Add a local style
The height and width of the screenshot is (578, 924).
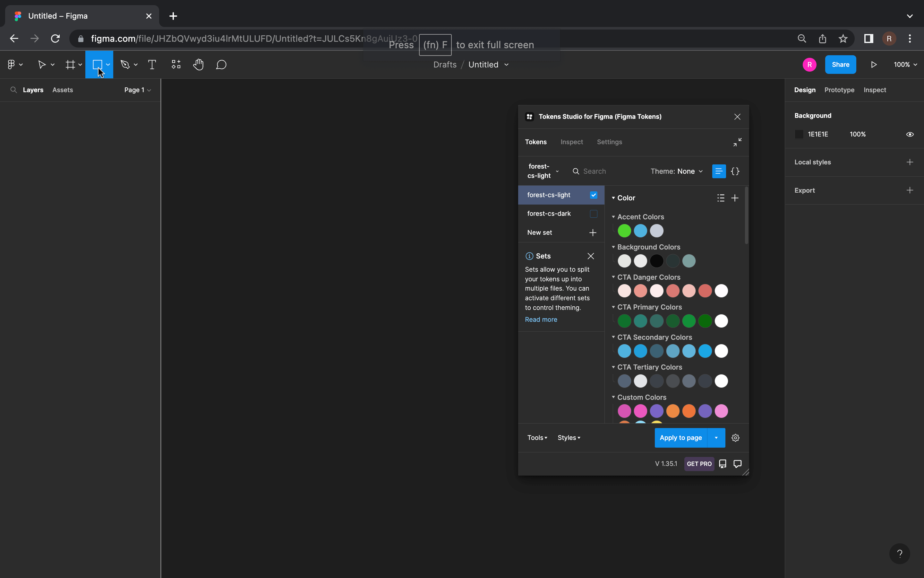[910, 162]
